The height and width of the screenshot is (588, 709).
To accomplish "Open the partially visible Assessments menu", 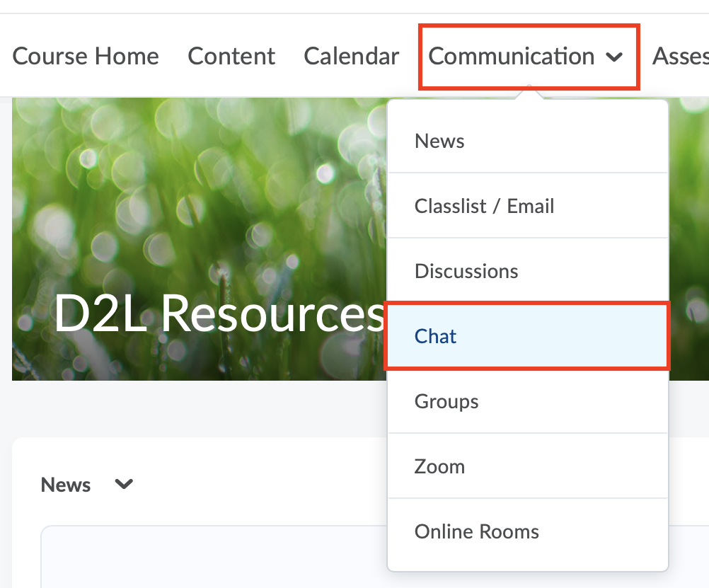I will (681, 56).
